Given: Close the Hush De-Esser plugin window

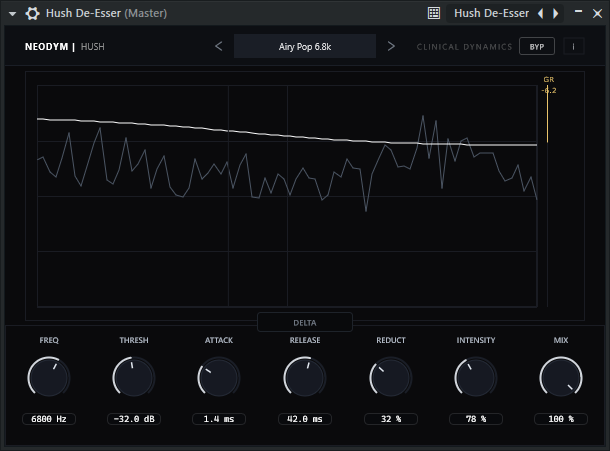Looking at the screenshot, I should point(597,14).
